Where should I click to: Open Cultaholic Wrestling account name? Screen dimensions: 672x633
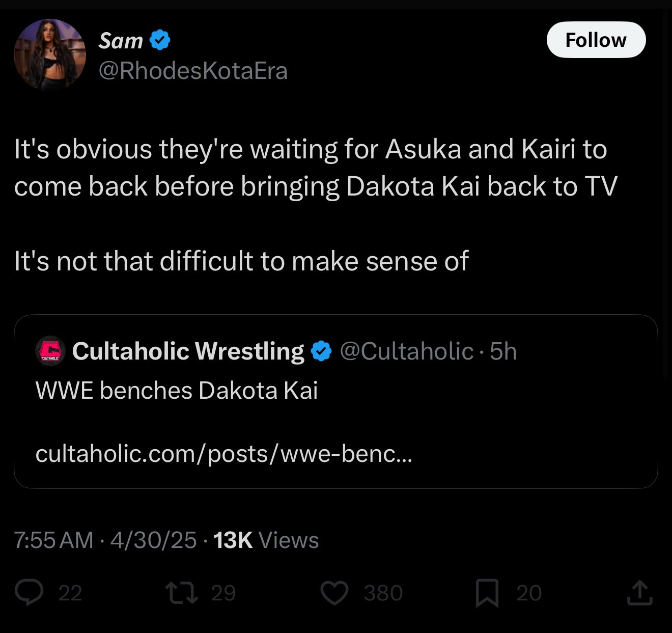click(x=188, y=351)
